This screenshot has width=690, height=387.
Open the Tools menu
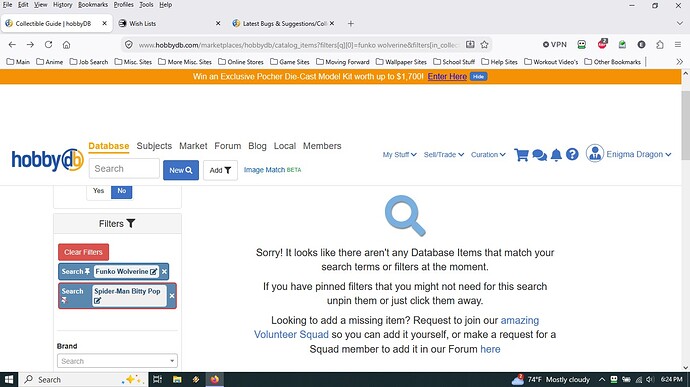[x=147, y=5]
